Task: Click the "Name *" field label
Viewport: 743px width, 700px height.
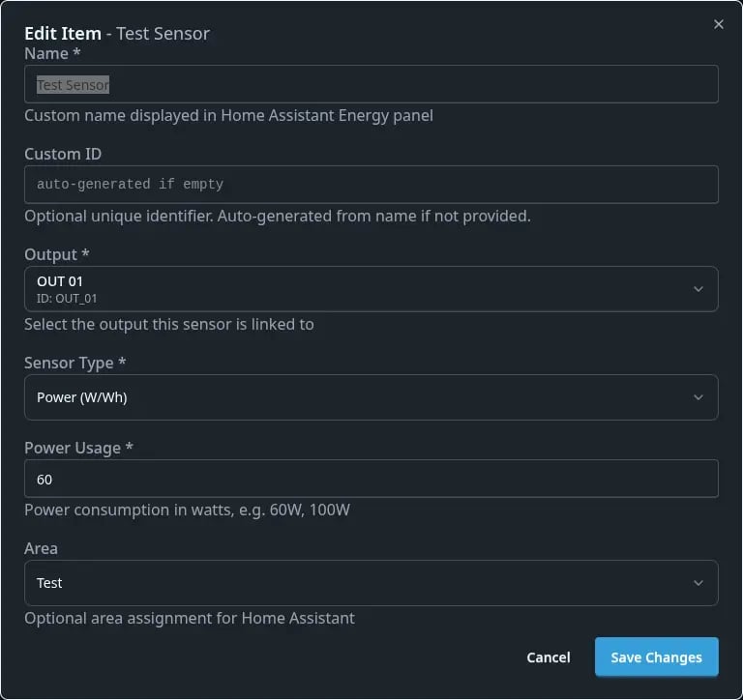Action: (x=52, y=53)
